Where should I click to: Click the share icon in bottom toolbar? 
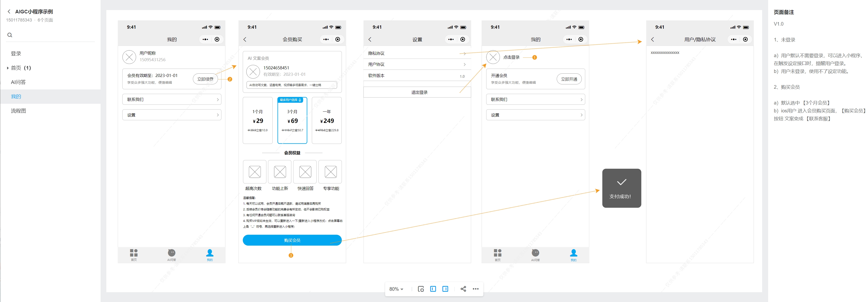pyautogui.click(x=463, y=289)
